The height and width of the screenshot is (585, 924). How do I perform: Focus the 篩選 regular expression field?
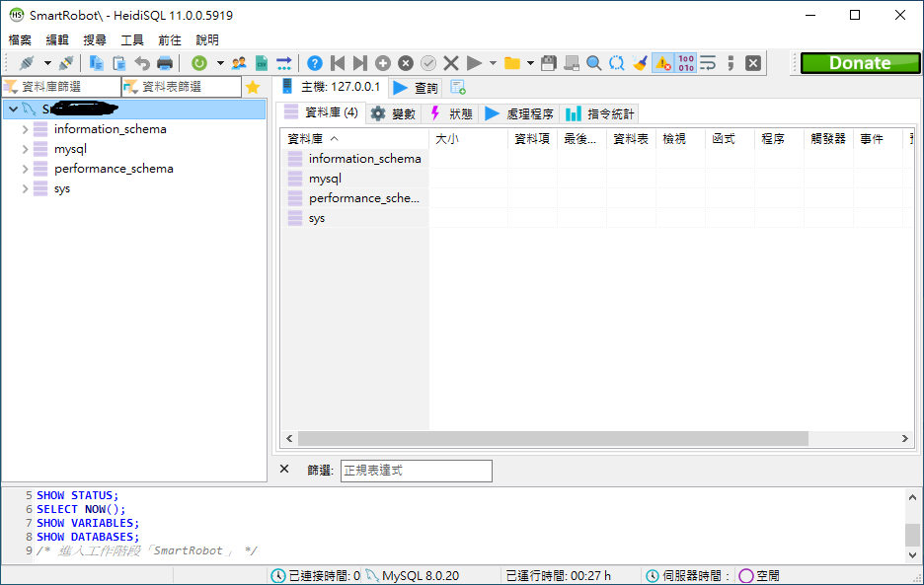[x=416, y=471]
